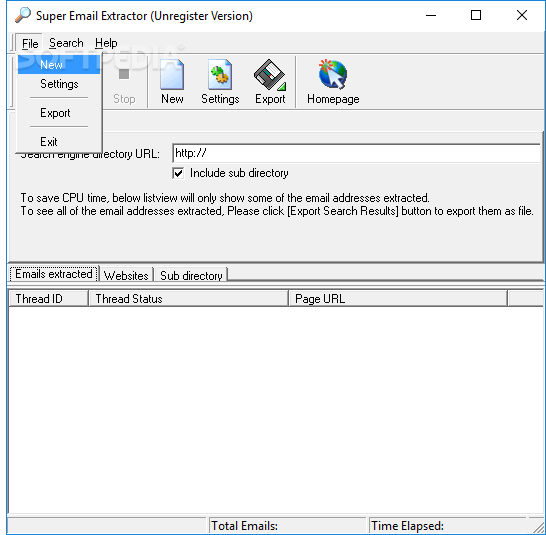Close the Super Email Extractor window
This screenshot has width=546, height=535.
tap(522, 15)
